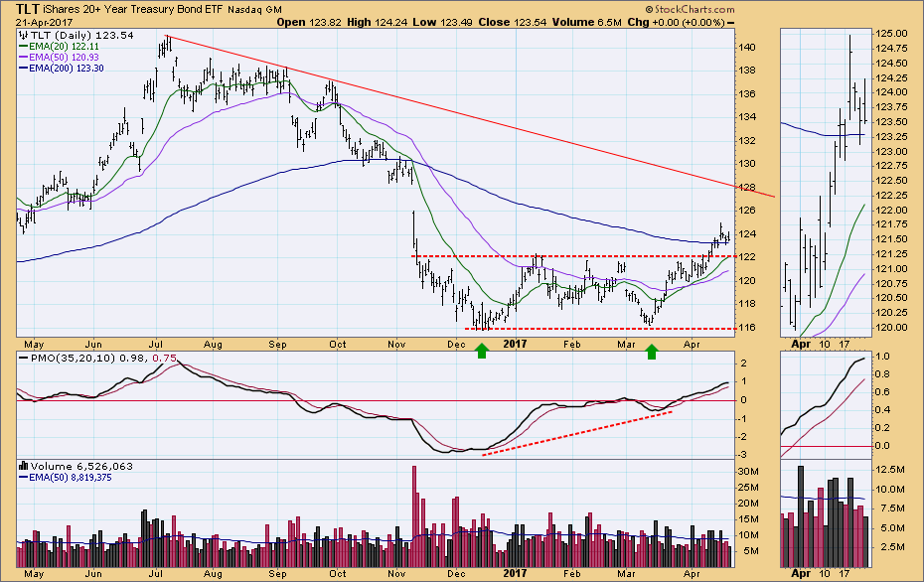Click the volume bars icon beside Volume 6,526,063
The width and height of the screenshot is (924, 582).
pos(24,466)
